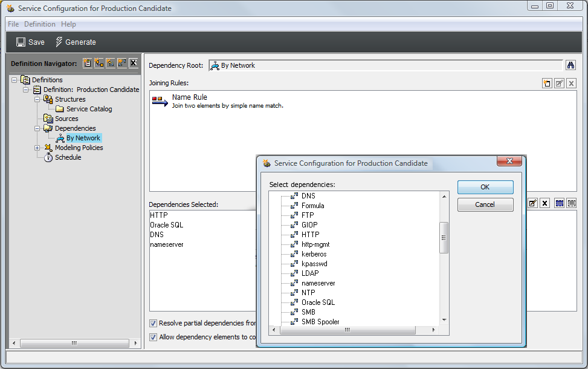
Task: Collapse the Definitions root node
Action: (x=15, y=80)
